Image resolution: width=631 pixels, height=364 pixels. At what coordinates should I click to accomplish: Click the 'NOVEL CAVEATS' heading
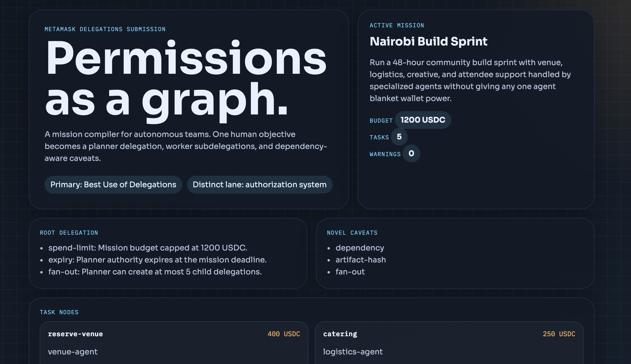(x=352, y=233)
